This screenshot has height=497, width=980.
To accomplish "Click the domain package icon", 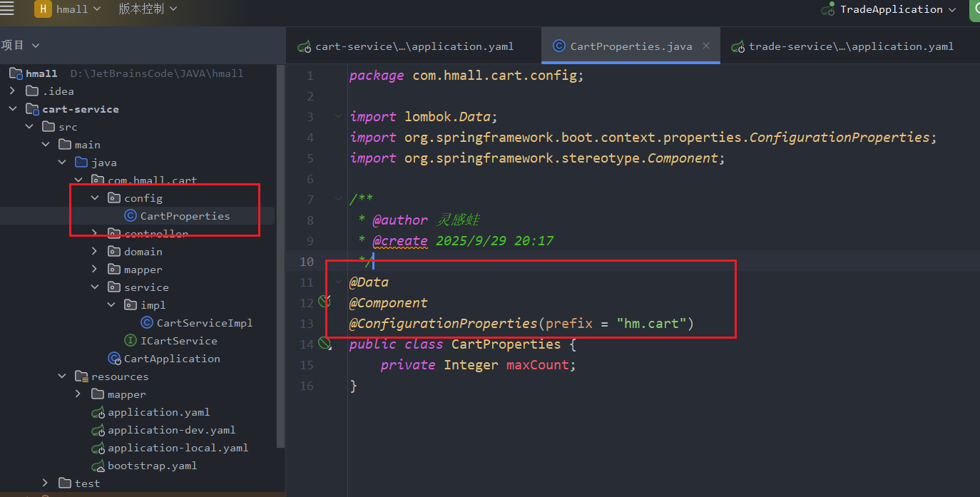I will (x=114, y=252).
